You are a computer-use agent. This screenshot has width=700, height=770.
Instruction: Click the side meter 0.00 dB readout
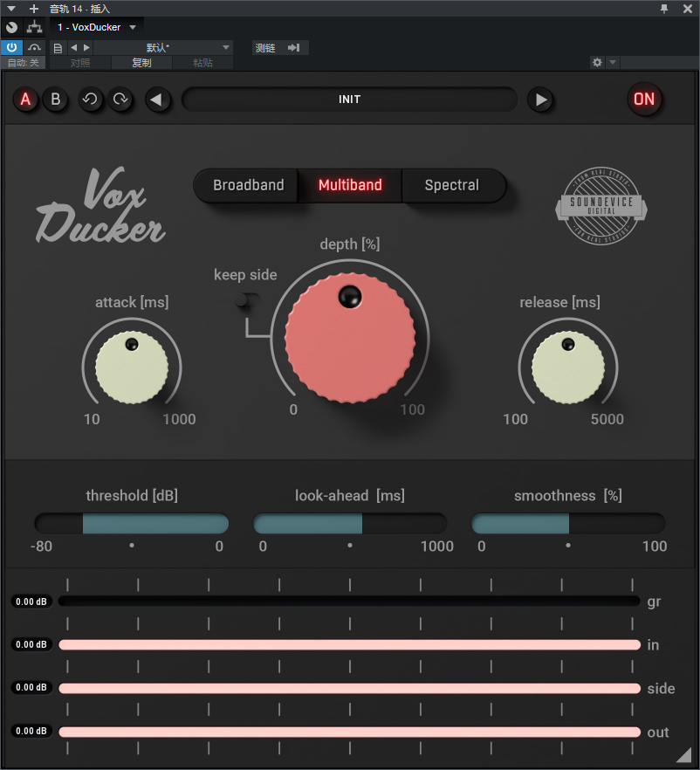point(31,688)
